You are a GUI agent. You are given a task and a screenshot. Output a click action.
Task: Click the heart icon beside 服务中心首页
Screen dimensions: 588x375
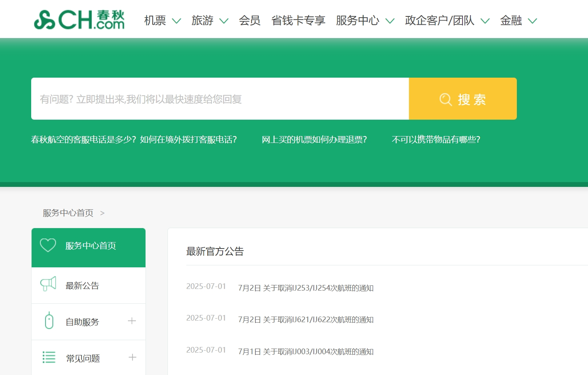[x=48, y=245]
